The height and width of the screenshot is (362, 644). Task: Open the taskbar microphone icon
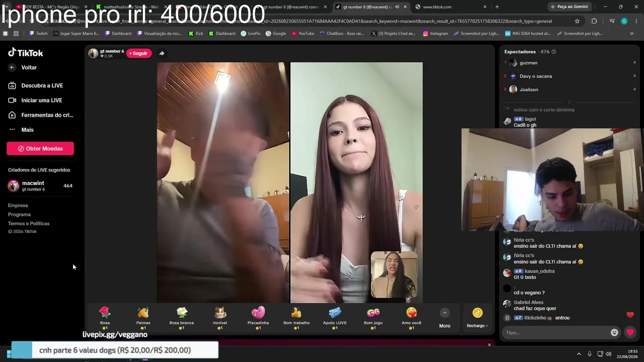pos(590,354)
